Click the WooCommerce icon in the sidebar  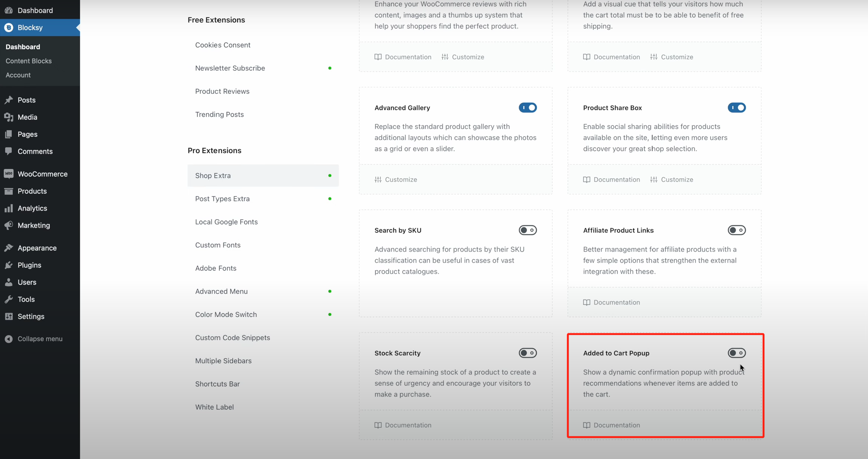9,174
